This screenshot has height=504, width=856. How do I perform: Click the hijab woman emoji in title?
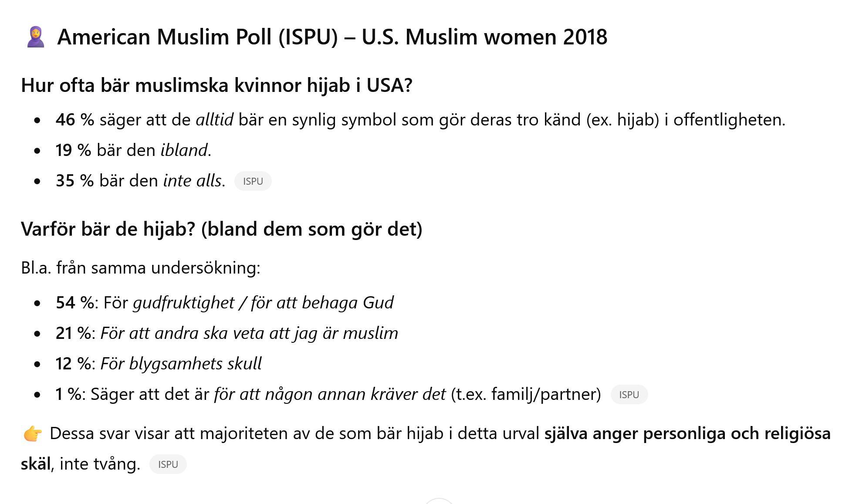pyautogui.click(x=35, y=37)
